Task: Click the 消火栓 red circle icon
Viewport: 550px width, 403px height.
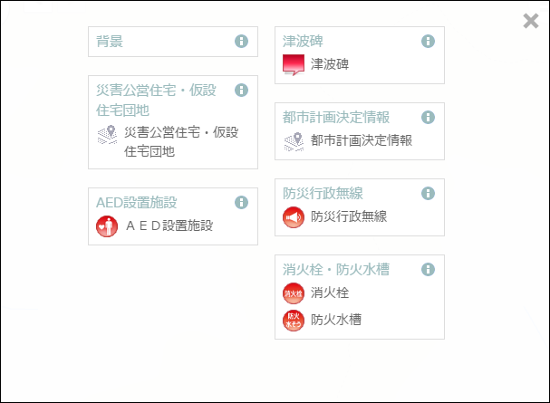Action: click(x=294, y=293)
